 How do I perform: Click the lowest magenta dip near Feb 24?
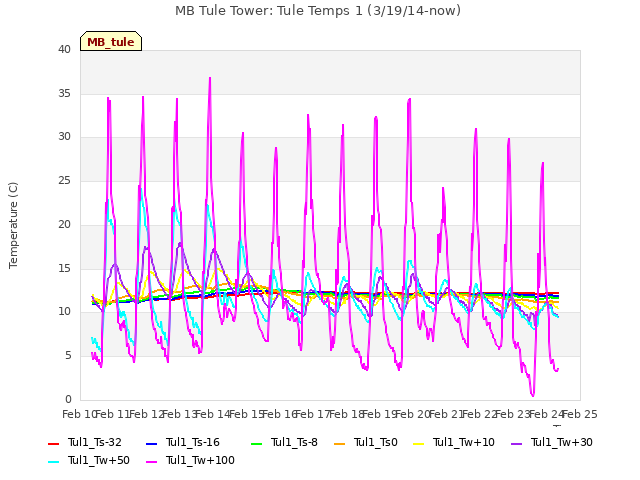(x=533, y=395)
